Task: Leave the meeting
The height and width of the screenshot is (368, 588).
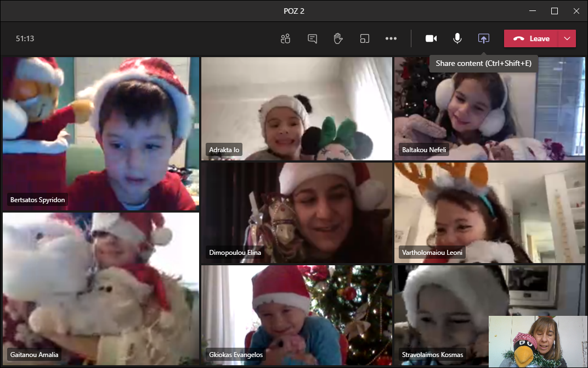Action: tap(532, 38)
